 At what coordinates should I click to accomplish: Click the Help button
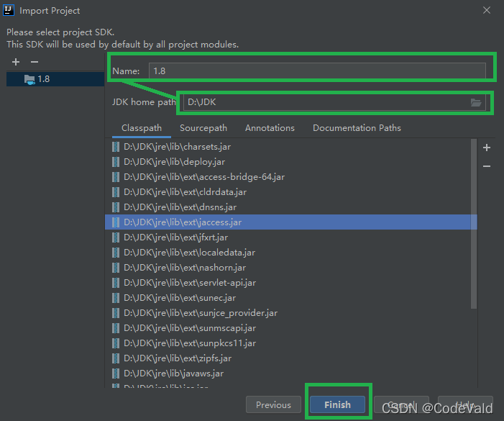(x=465, y=404)
